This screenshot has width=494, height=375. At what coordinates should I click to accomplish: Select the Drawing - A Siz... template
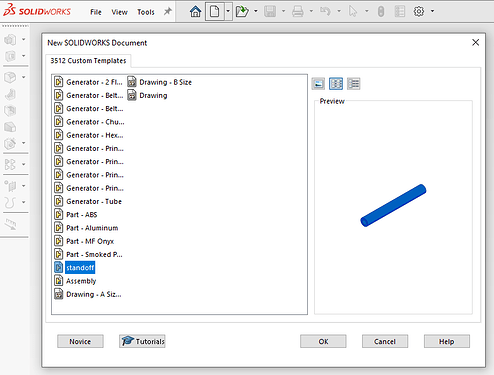coord(88,294)
